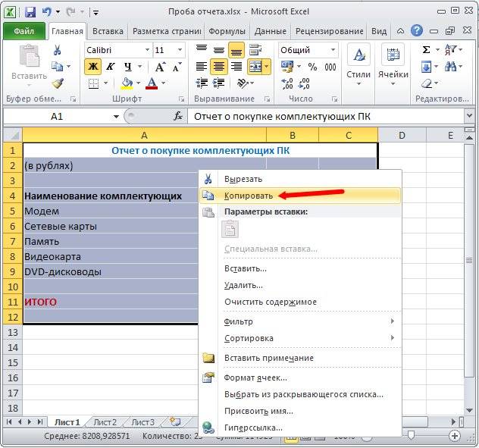Toggle Align Text Left

coord(202,66)
